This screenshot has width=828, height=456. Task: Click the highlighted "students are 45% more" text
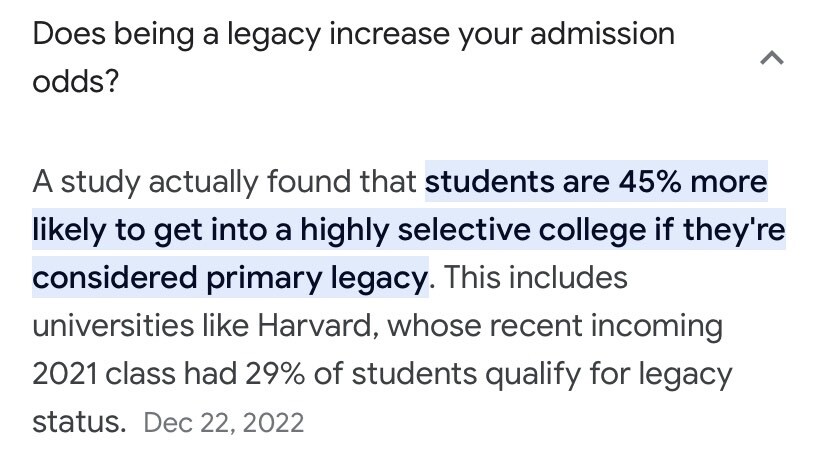point(596,182)
